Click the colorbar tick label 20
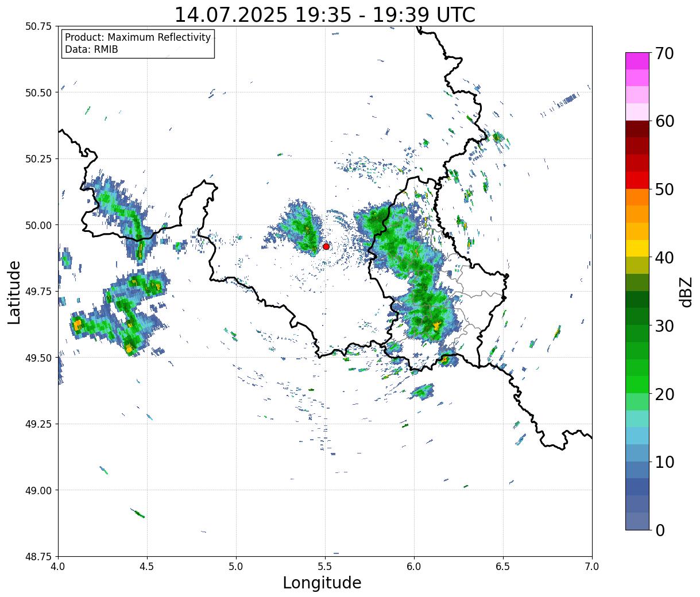The height and width of the screenshot is (597, 700). tap(664, 394)
